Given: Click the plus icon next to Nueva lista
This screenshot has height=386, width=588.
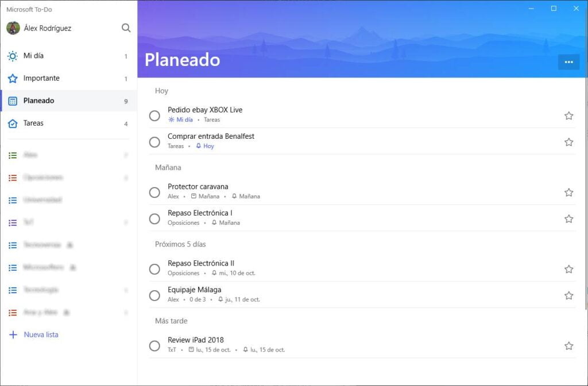Looking at the screenshot, I should [x=13, y=334].
